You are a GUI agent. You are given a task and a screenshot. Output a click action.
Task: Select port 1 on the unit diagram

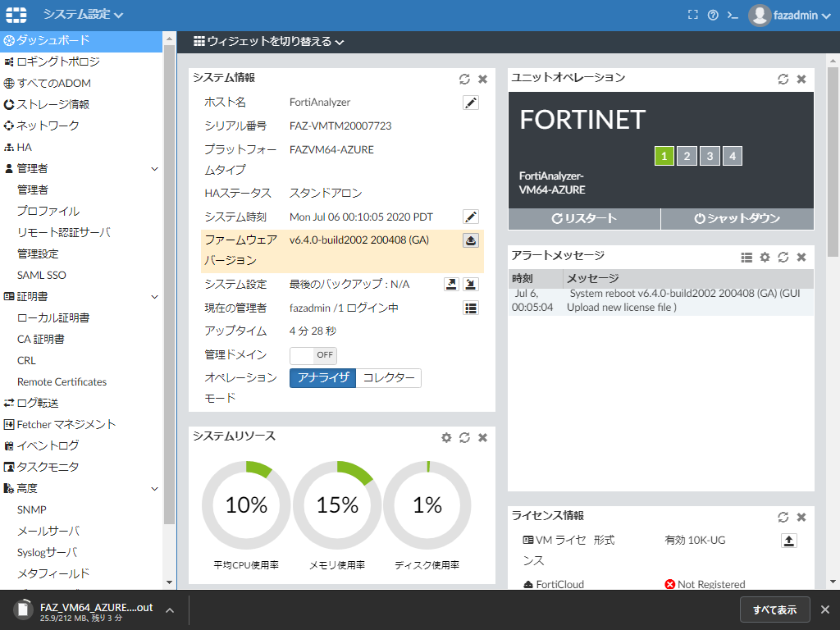(x=664, y=156)
